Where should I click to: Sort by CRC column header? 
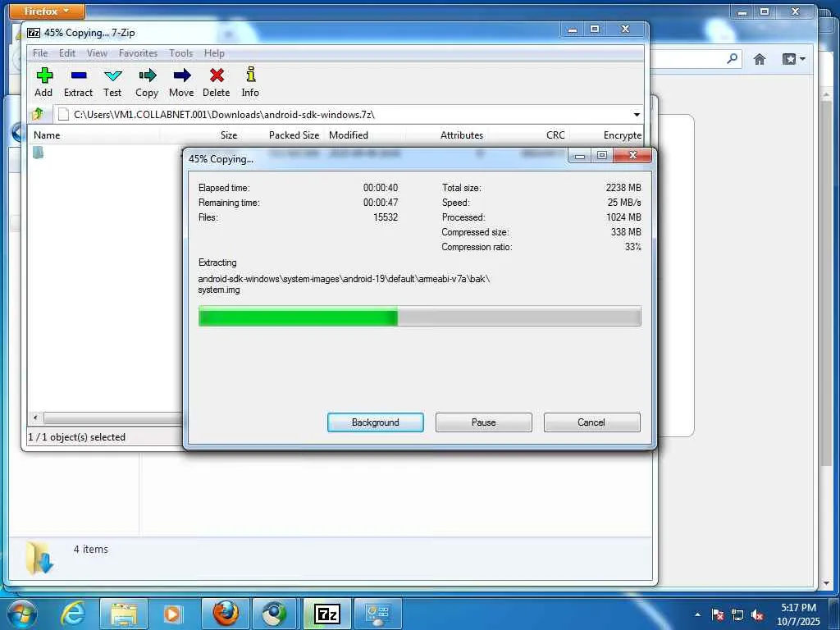[527, 135]
